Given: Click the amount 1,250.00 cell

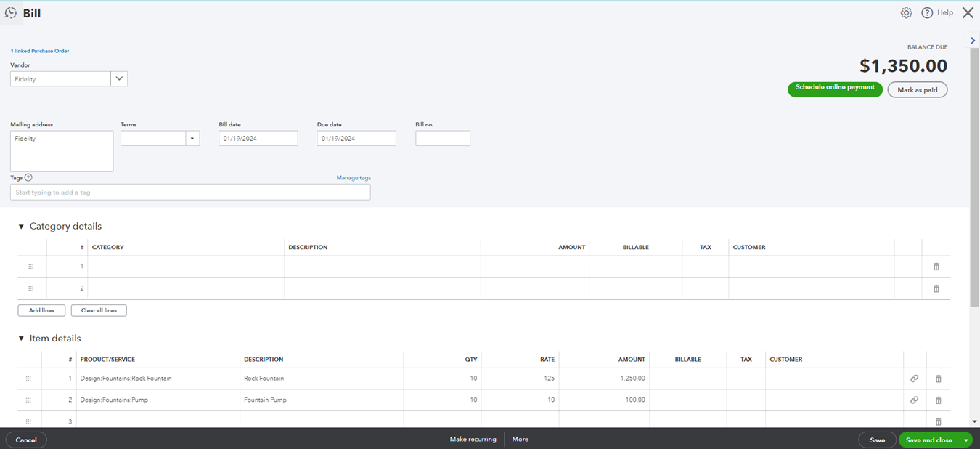Looking at the screenshot, I should click(x=604, y=379).
